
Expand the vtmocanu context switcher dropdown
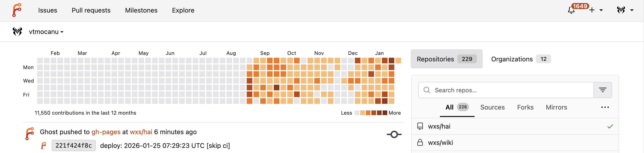(x=46, y=32)
